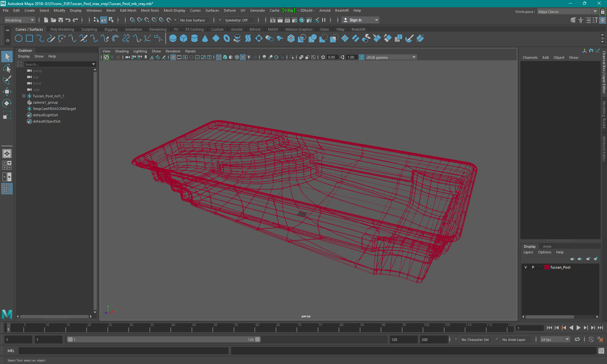The image size is (607, 364).
Task: Toggle playback P of Tuscan_Pool layer
Action: tap(533, 267)
